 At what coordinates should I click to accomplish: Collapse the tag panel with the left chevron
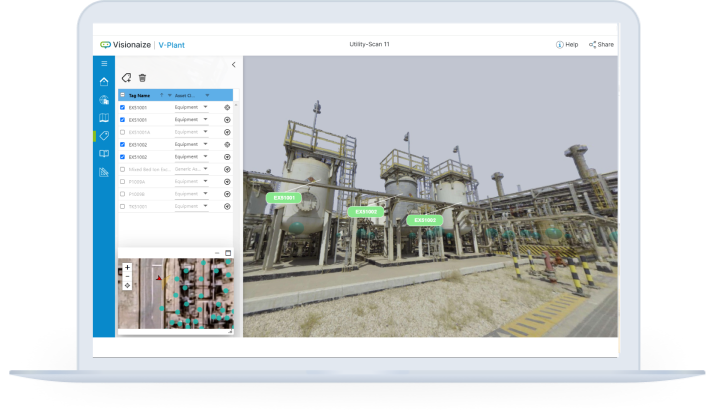click(x=233, y=64)
